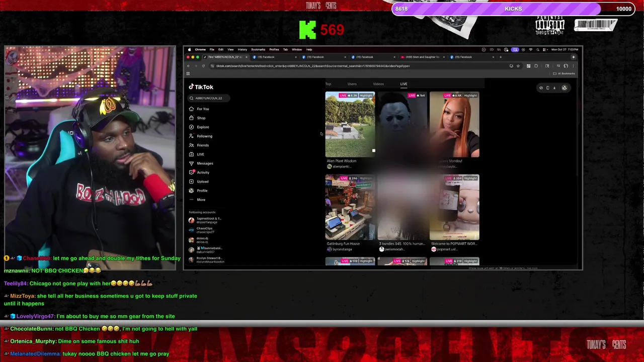Open Friends in TikTok sidebar

pos(199,145)
